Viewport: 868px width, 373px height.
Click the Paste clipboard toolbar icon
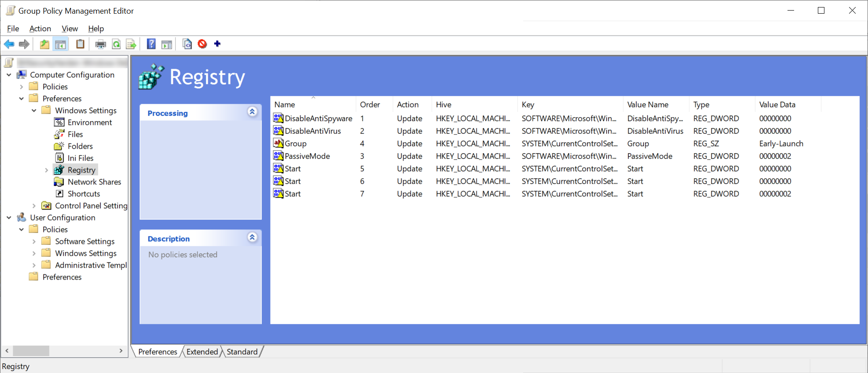pyautogui.click(x=80, y=44)
